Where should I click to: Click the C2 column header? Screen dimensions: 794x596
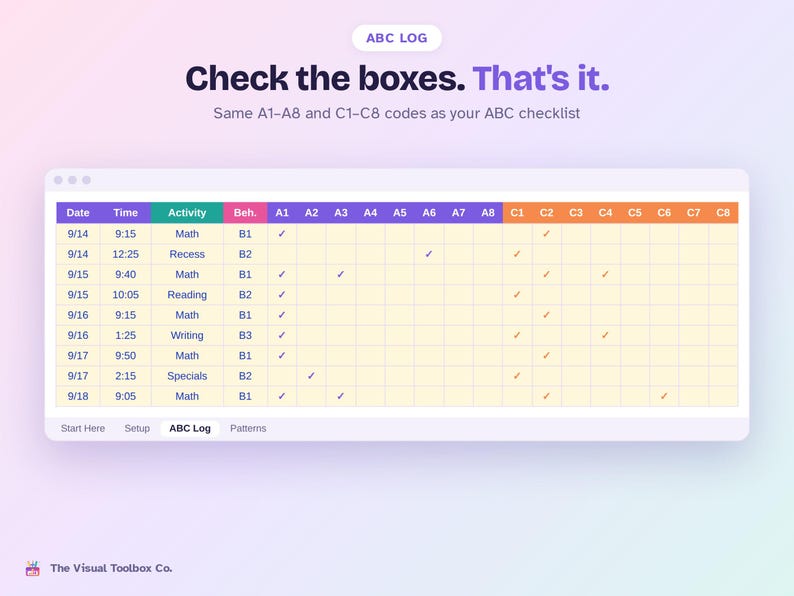546,213
